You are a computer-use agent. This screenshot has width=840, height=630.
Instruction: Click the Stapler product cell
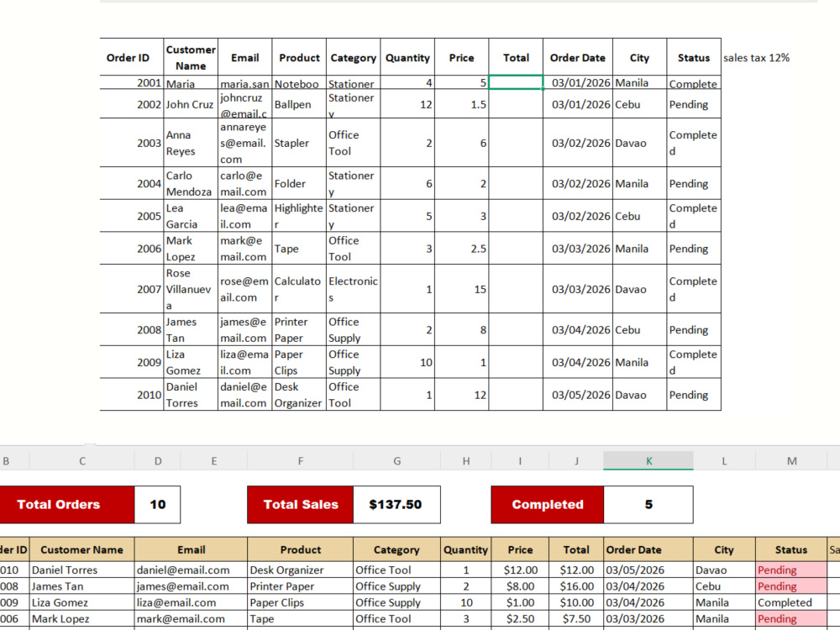click(x=299, y=143)
